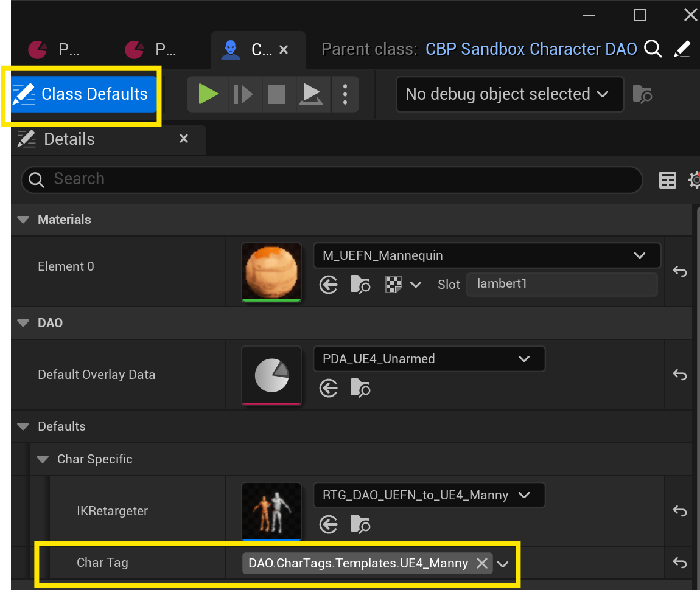Viewport: 700px width, 590px height.
Task: Click the frame skip step button
Action: 243,94
